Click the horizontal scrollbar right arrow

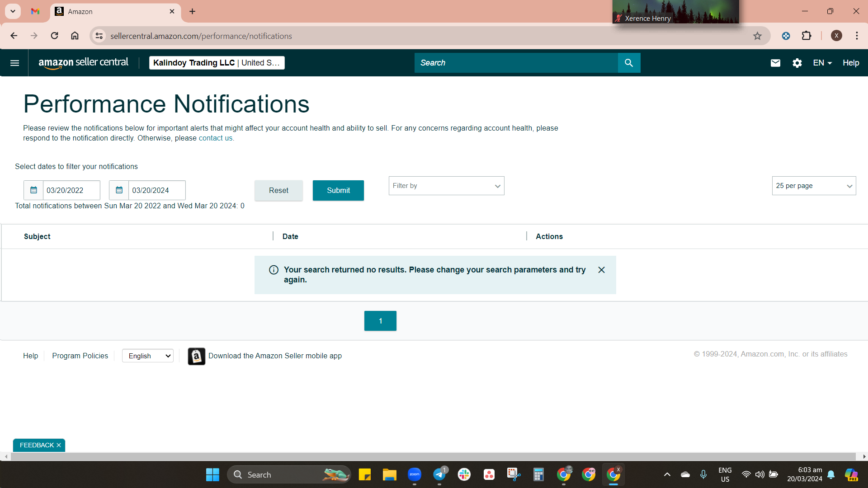pyautogui.click(x=864, y=457)
